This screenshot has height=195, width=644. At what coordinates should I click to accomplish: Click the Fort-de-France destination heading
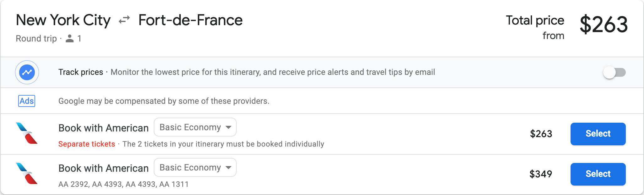click(191, 20)
